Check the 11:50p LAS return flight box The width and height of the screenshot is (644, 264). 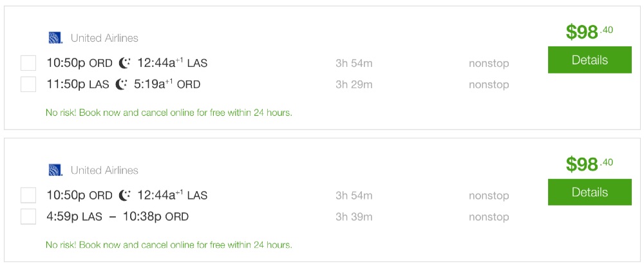tap(28, 84)
